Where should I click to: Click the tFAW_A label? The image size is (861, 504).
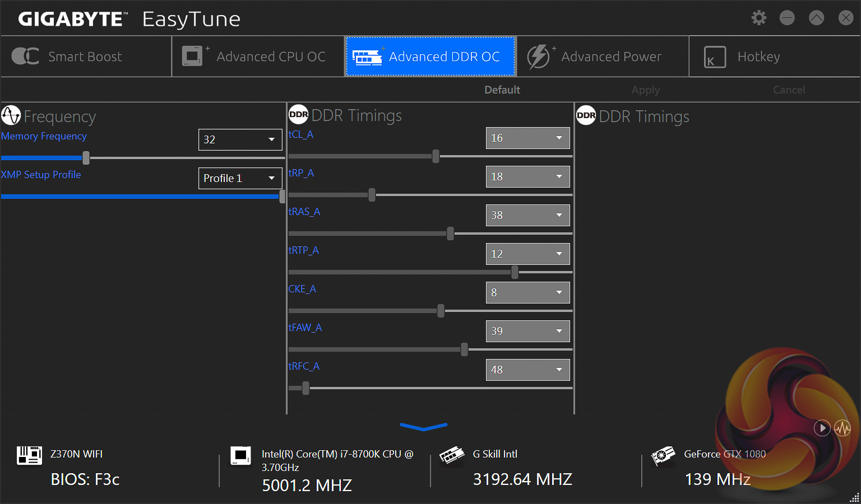coord(305,328)
